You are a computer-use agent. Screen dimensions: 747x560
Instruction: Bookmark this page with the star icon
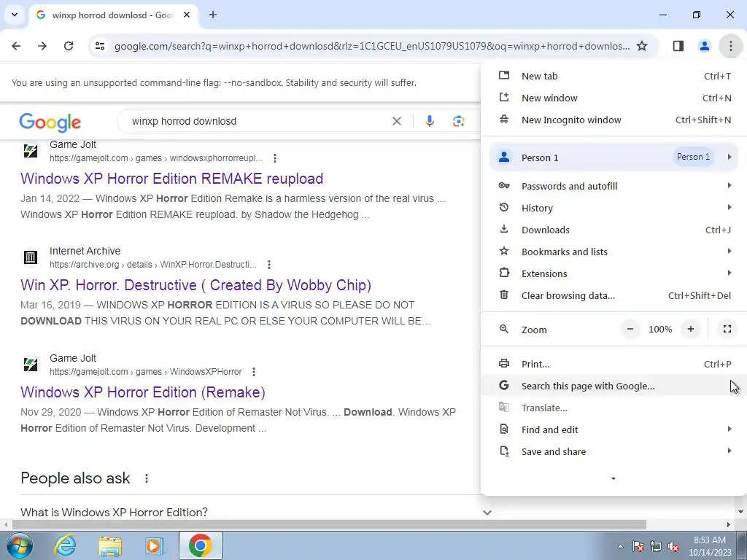pyautogui.click(x=642, y=46)
